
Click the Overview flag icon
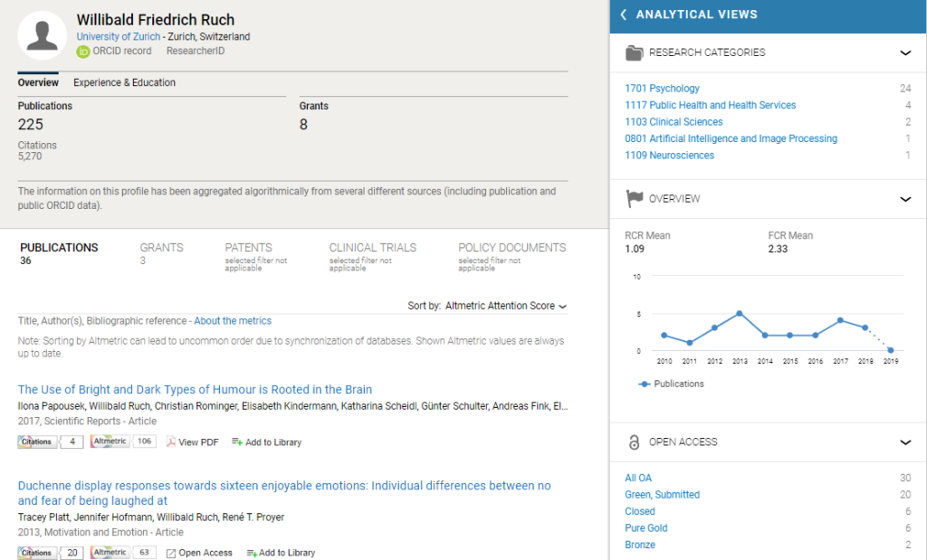[x=635, y=199]
